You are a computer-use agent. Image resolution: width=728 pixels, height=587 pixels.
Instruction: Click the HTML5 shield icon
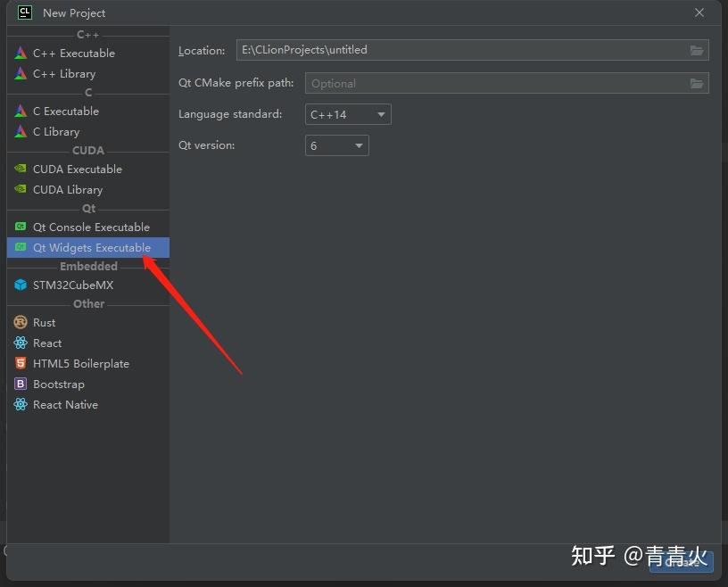coord(21,363)
